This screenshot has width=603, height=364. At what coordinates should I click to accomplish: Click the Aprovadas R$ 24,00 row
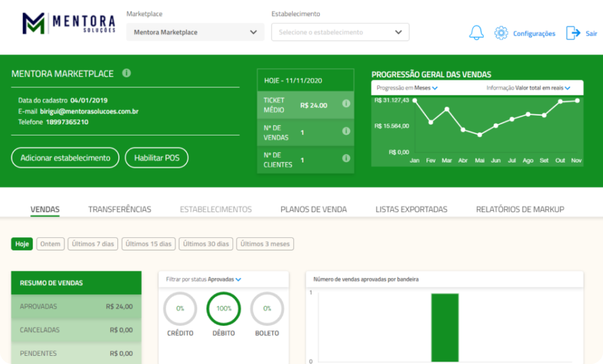point(76,306)
